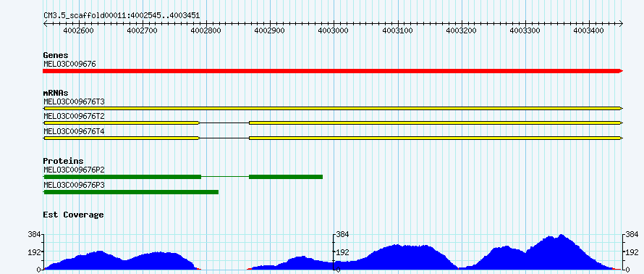Image resolution: width=644 pixels, height=274 pixels.
Task: Select the MELO3C009676T3 mRNA transcript bar
Action: [x=333, y=108]
